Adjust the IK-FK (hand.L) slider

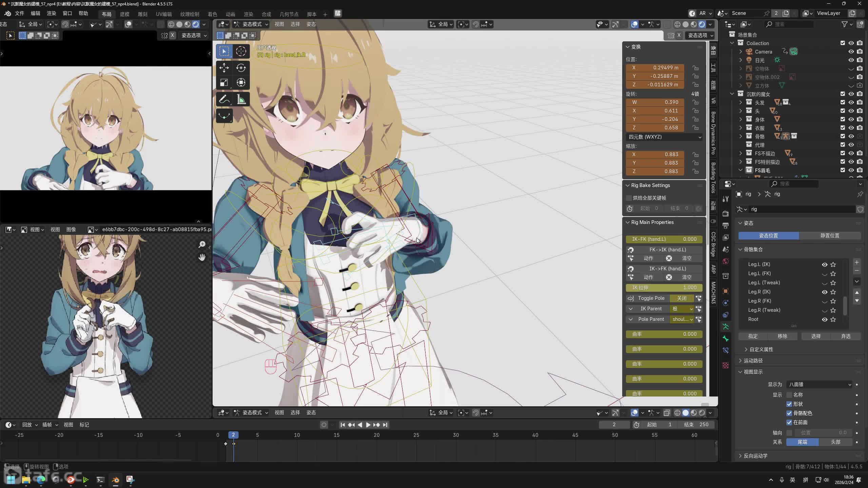664,239
